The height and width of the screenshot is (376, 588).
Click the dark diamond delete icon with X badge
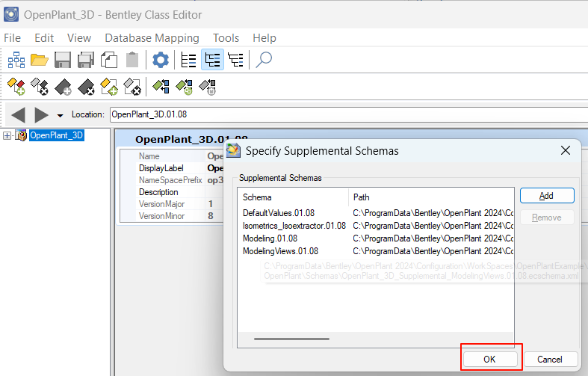click(86, 87)
